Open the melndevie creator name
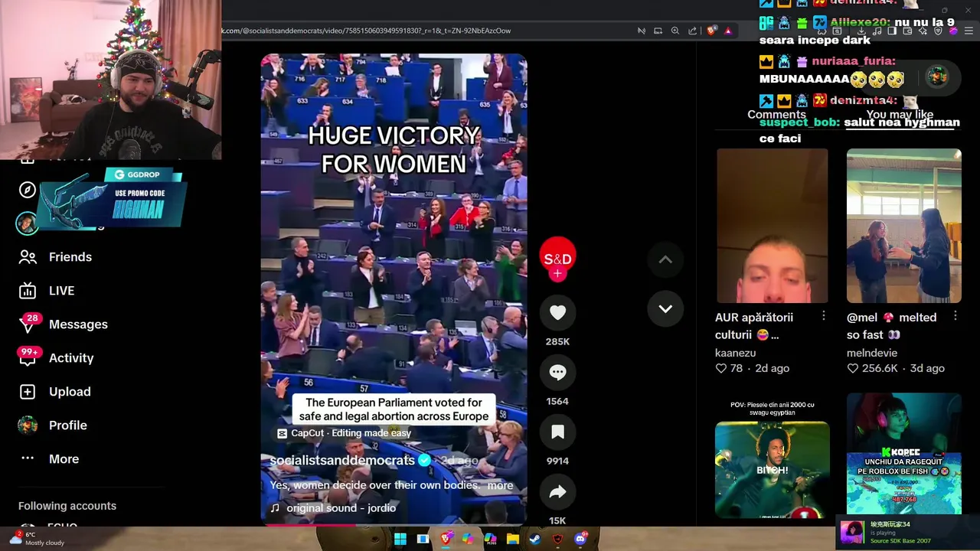Viewport: 980px width, 551px height. (872, 353)
